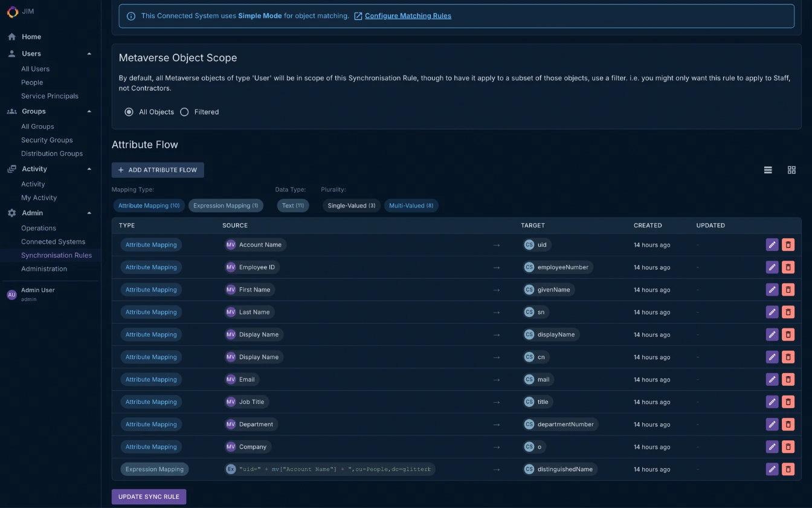Collapse the Admin sidebar section
This screenshot has height=508, width=812.
pyautogui.click(x=89, y=213)
